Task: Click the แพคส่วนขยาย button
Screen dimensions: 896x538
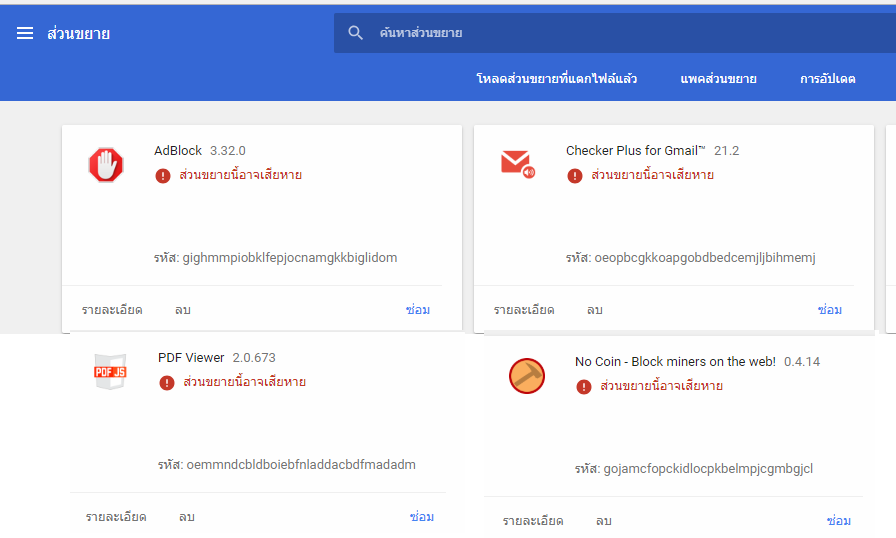Action: 718,79
